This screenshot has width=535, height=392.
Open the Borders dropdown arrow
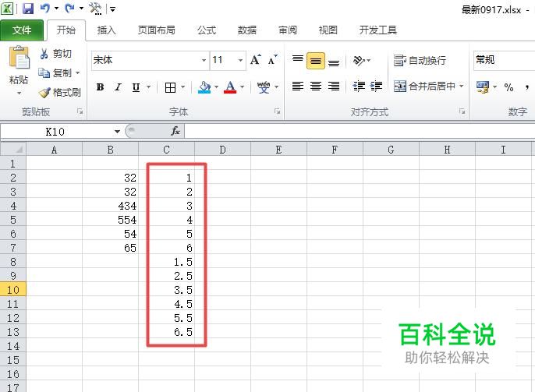click(182, 87)
